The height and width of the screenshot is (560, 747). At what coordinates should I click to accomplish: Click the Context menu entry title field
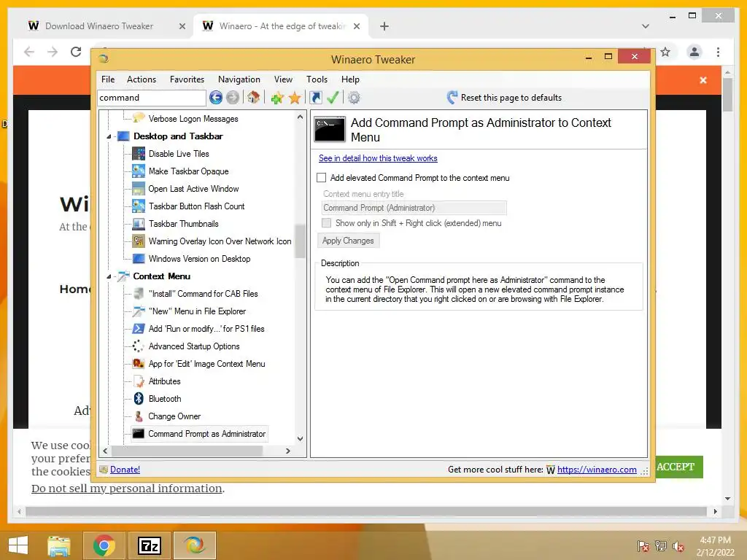(x=414, y=208)
